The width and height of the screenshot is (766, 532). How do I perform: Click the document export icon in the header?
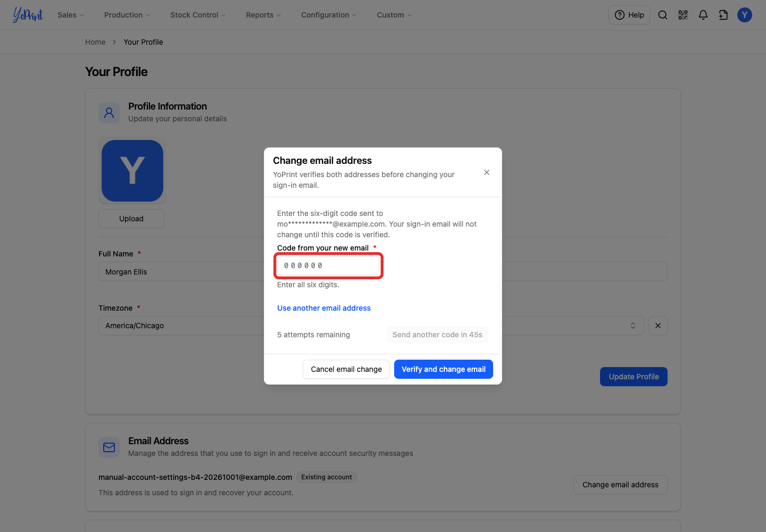click(x=723, y=15)
